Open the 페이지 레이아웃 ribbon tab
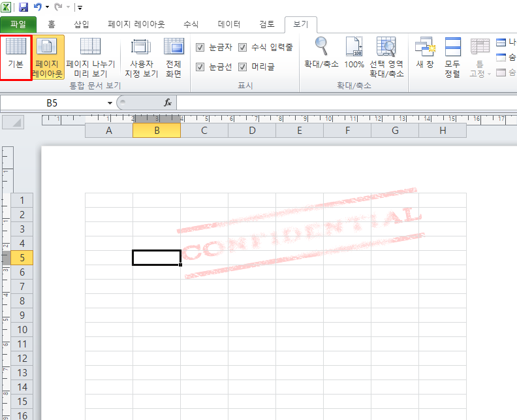The height and width of the screenshot is (420, 517). tap(136, 24)
